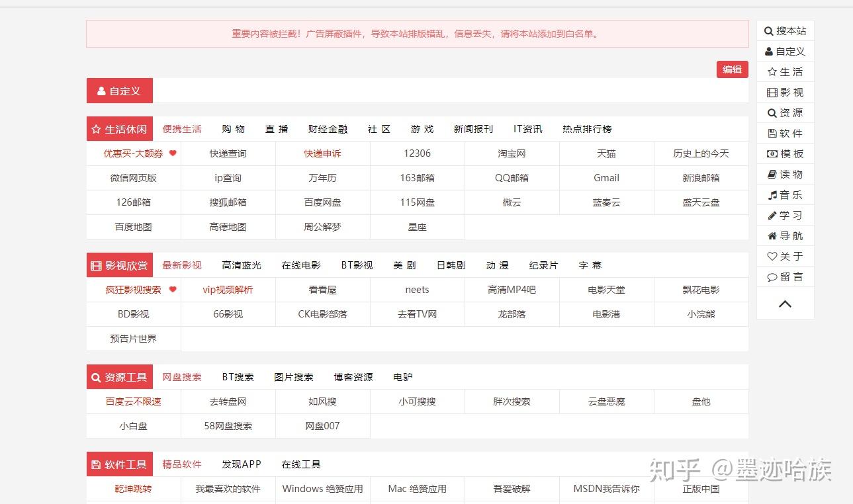853x504 pixels.
Task: Click the floppy disk icon beside sidebar 软件
Action: (x=772, y=134)
